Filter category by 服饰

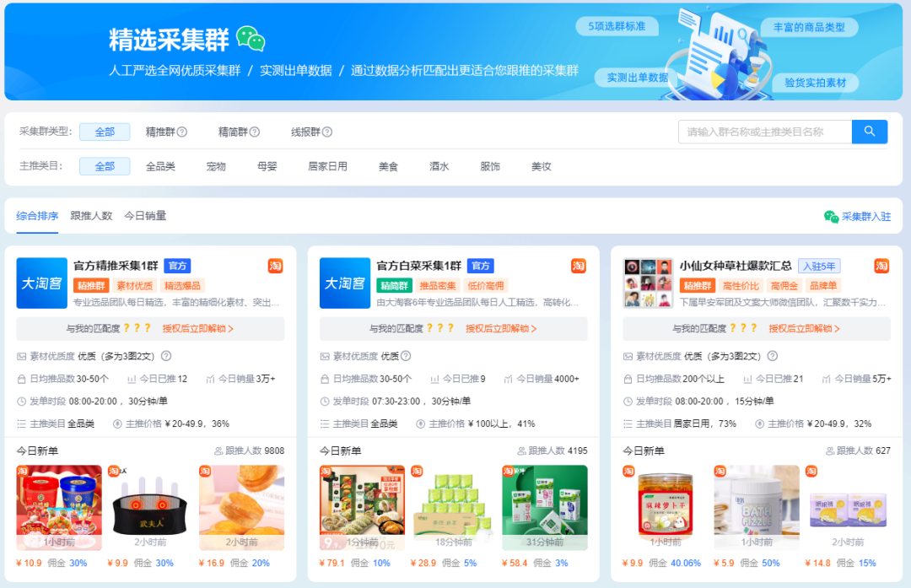[x=490, y=166]
